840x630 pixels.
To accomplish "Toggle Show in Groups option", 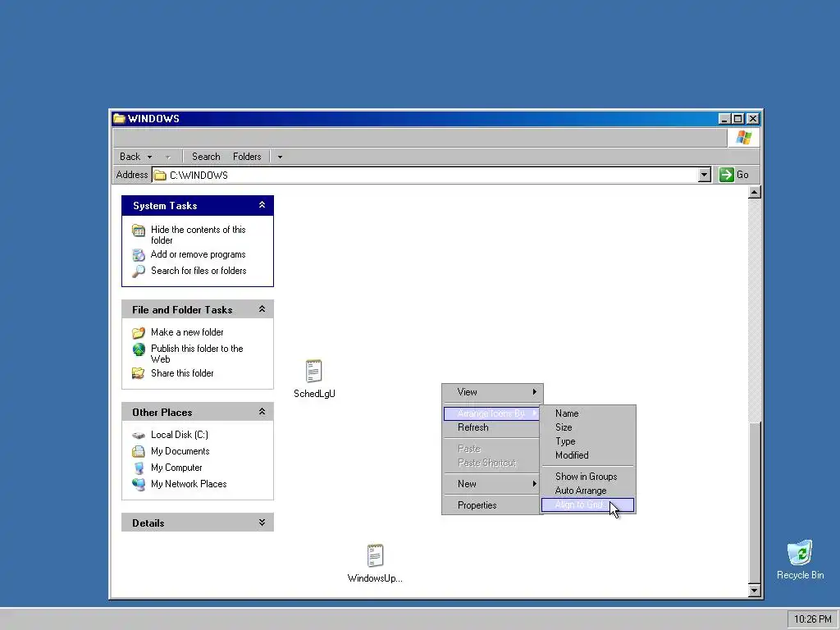I will point(587,477).
